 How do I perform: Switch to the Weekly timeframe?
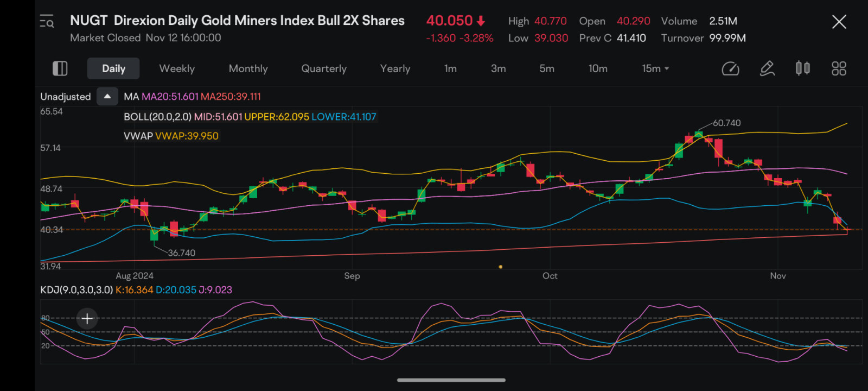(x=177, y=68)
